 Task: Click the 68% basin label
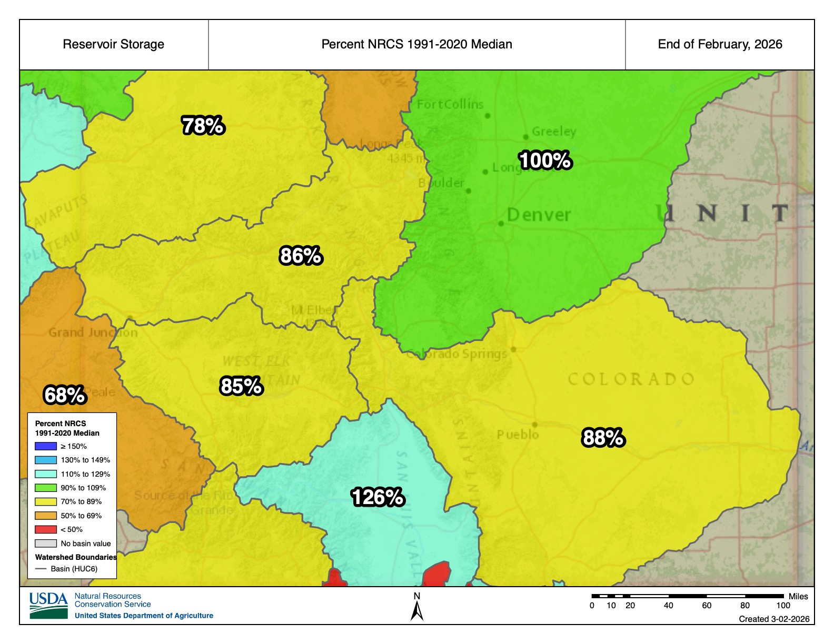tap(64, 395)
